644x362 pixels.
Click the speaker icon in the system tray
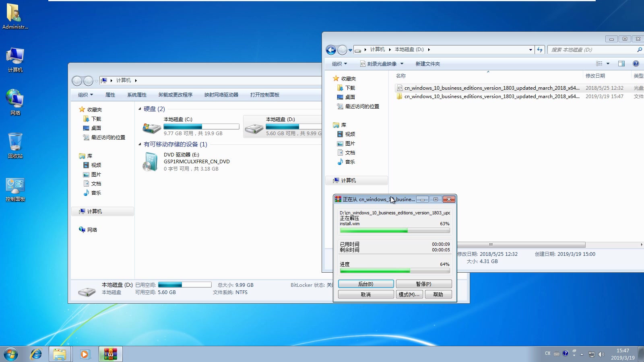(x=601, y=354)
